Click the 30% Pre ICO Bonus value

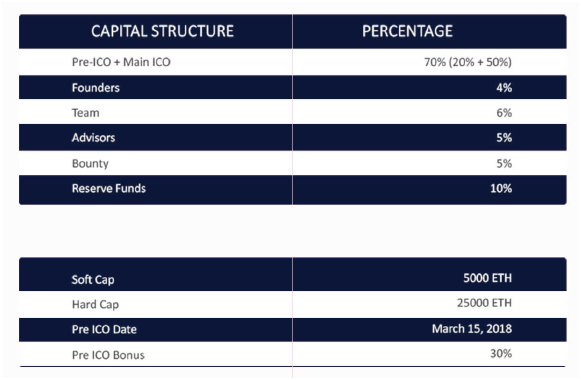pyautogui.click(x=501, y=354)
